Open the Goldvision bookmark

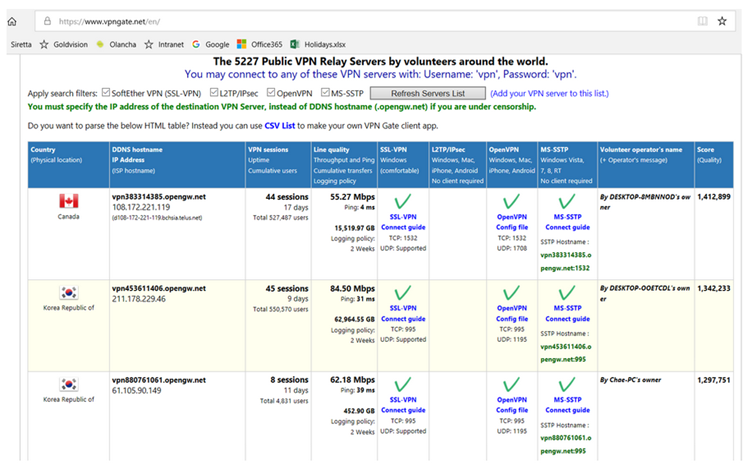[x=64, y=45]
